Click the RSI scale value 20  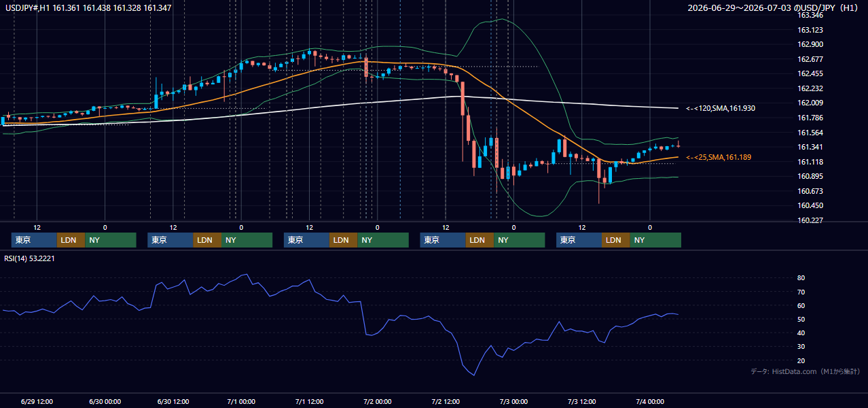801,360
